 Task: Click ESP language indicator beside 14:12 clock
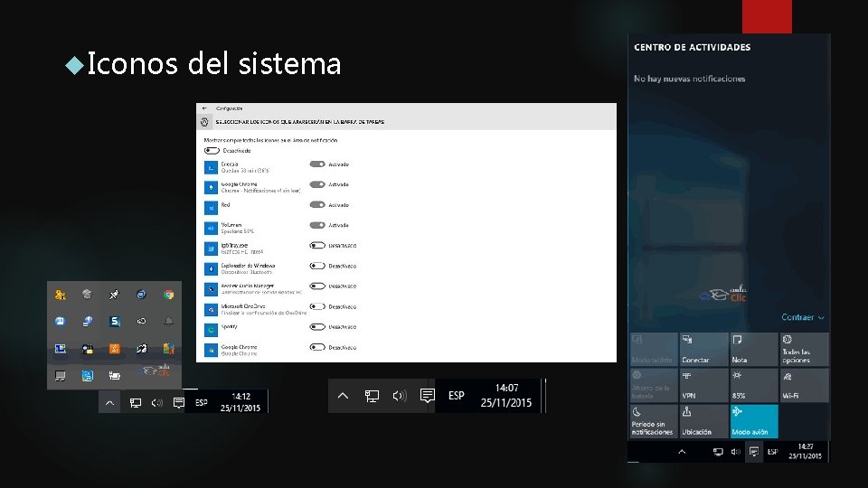(202, 403)
